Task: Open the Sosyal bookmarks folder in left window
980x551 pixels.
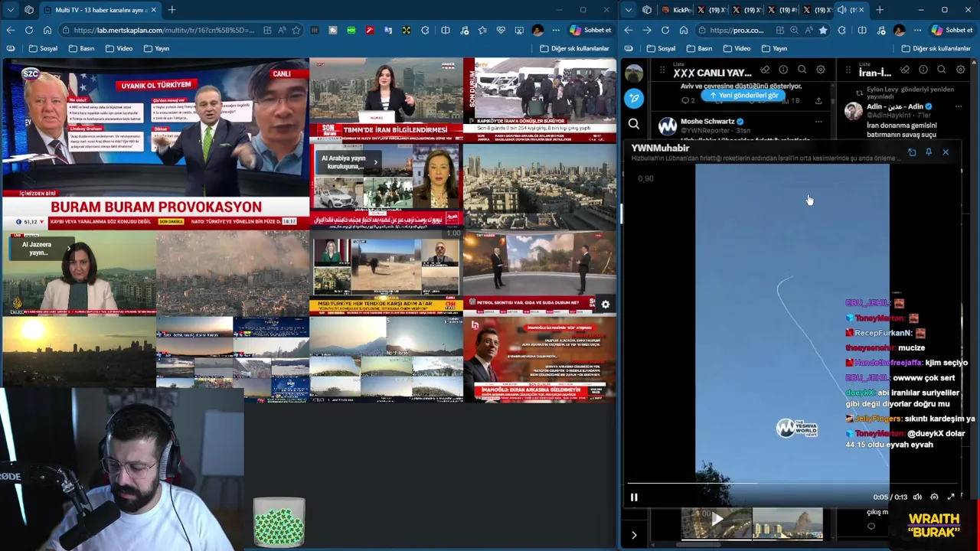Action: click(43, 48)
